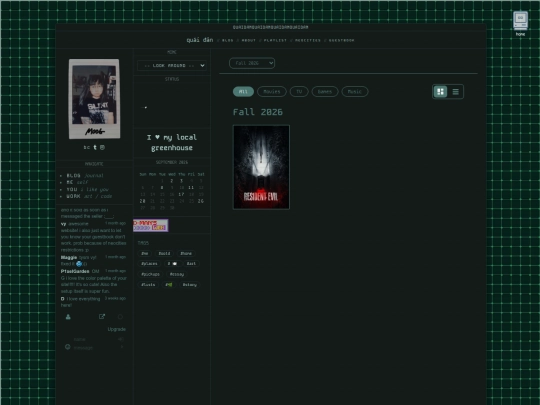Viewport: 540px width, 405px height.
Task: Click the Fall 2026 heading
Action: coord(258,112)
